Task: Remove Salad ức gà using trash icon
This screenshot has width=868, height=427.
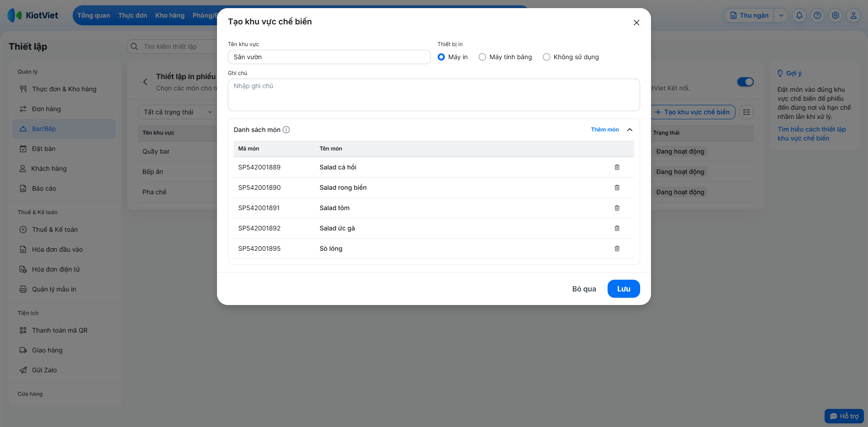Action: (617, 228)
